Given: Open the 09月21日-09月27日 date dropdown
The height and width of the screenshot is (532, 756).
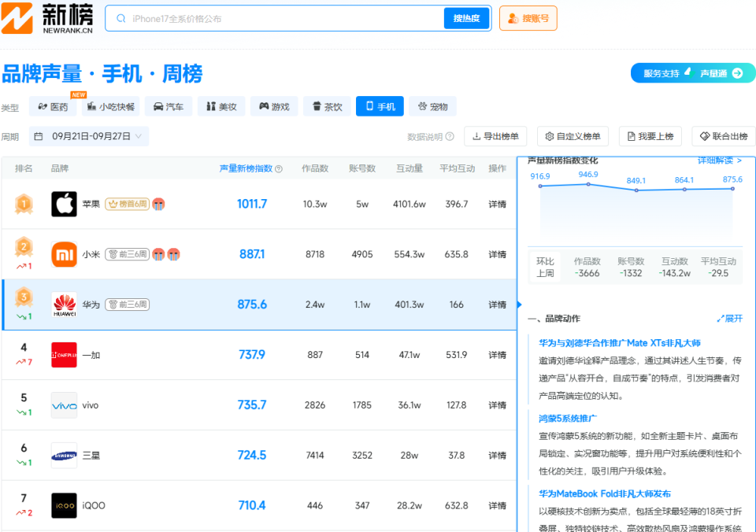Looking at the screenshot, I should point(87,135).
